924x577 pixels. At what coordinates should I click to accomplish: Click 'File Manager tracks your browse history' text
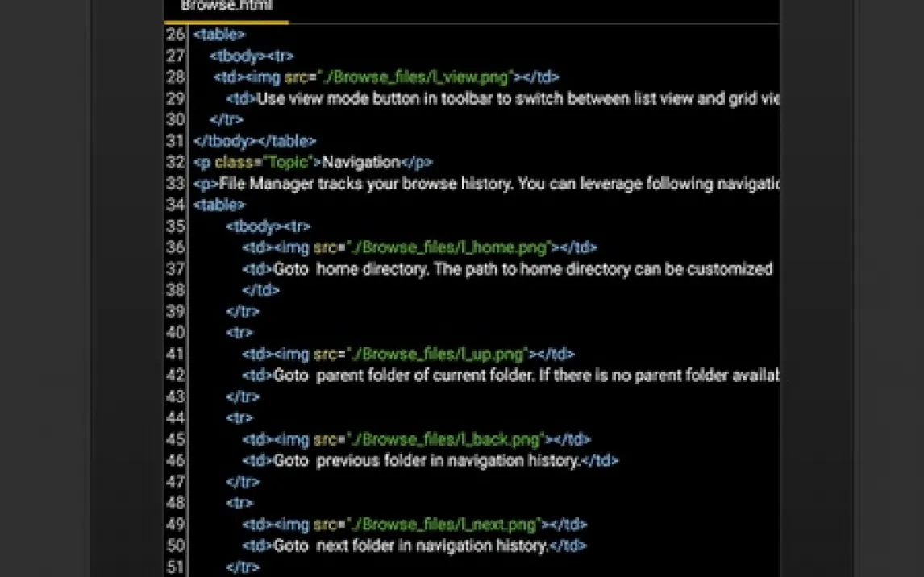[363, 184]
